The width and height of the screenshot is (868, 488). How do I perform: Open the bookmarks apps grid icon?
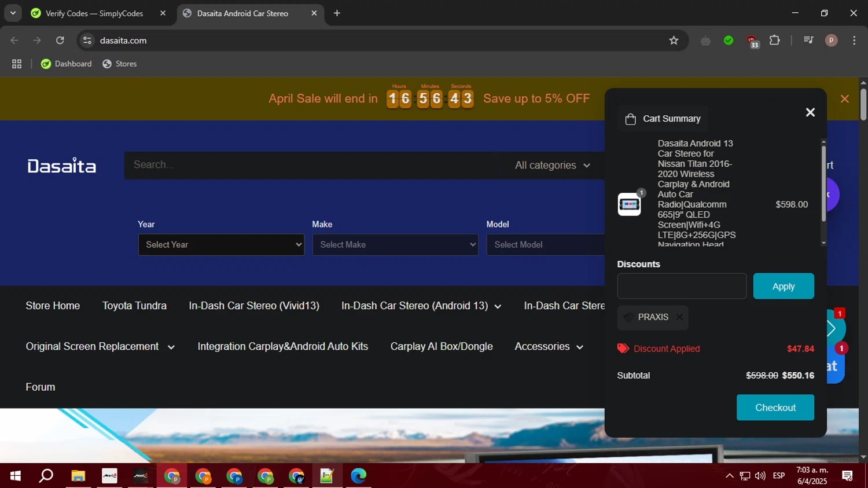click(17, 64)
